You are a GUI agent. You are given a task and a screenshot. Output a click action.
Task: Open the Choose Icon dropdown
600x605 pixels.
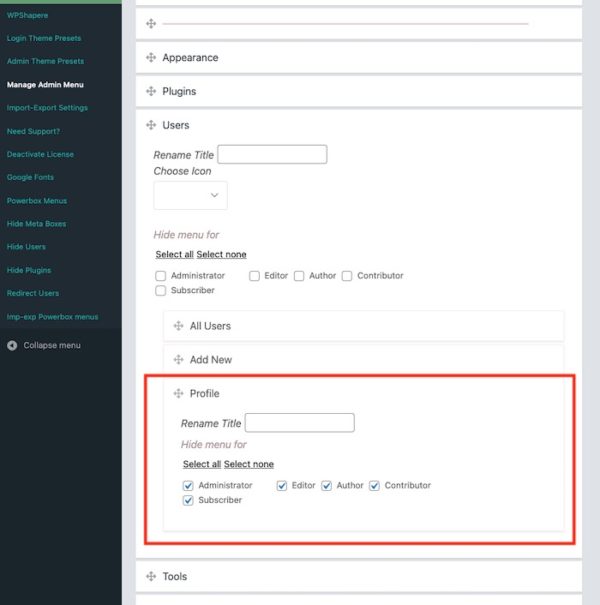coord(190,195)
